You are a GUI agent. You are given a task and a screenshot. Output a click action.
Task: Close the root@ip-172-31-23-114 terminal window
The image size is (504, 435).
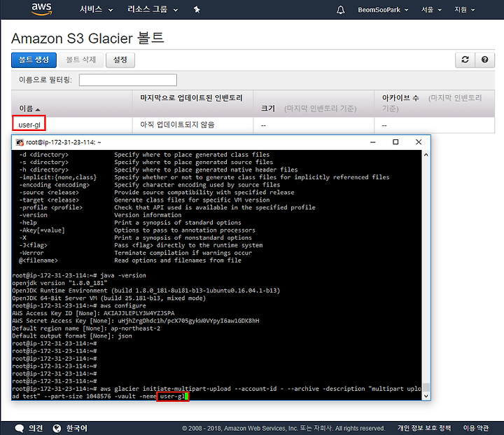click(419, 142)
